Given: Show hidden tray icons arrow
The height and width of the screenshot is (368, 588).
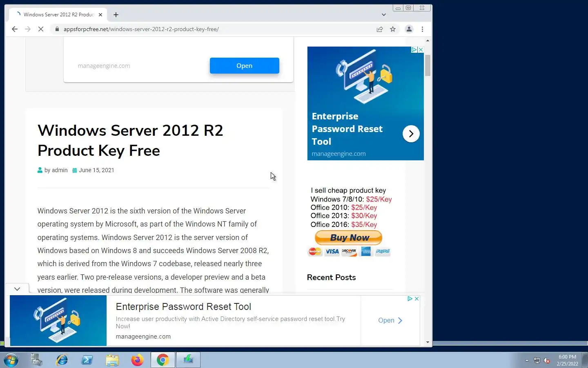Looking at the screenshot, I should point(527,361).
